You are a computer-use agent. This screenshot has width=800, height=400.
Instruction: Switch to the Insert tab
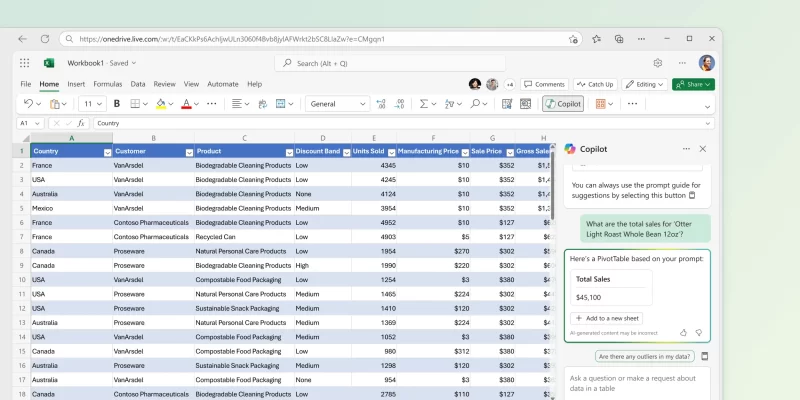76,84
